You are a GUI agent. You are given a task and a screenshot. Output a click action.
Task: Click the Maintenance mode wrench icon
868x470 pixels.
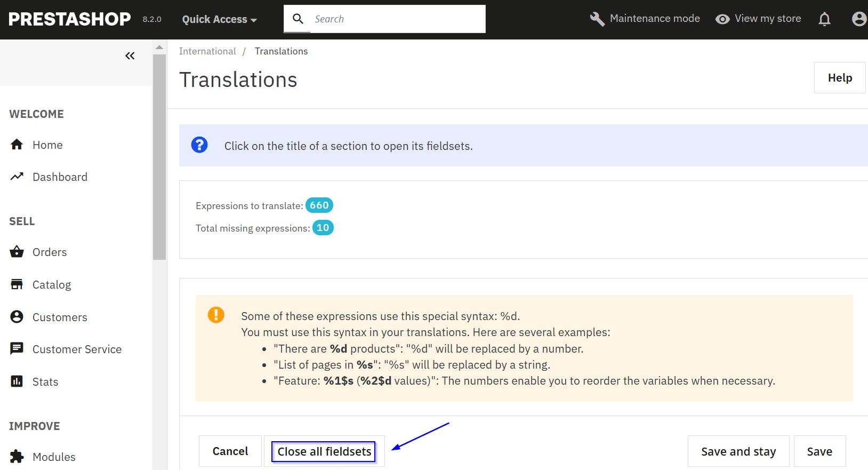(597, 19)
